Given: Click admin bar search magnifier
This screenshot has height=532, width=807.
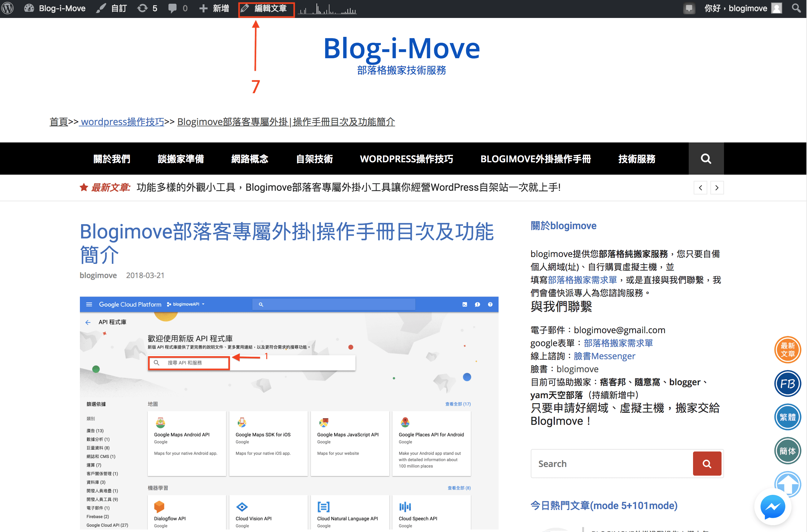Looking at the screenshot, I should 796,8.
